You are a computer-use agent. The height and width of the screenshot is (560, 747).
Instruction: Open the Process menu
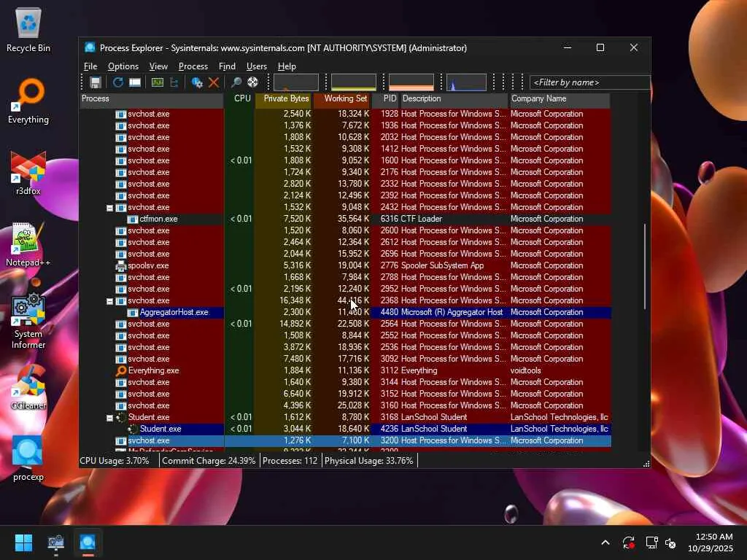click(193, 66)
